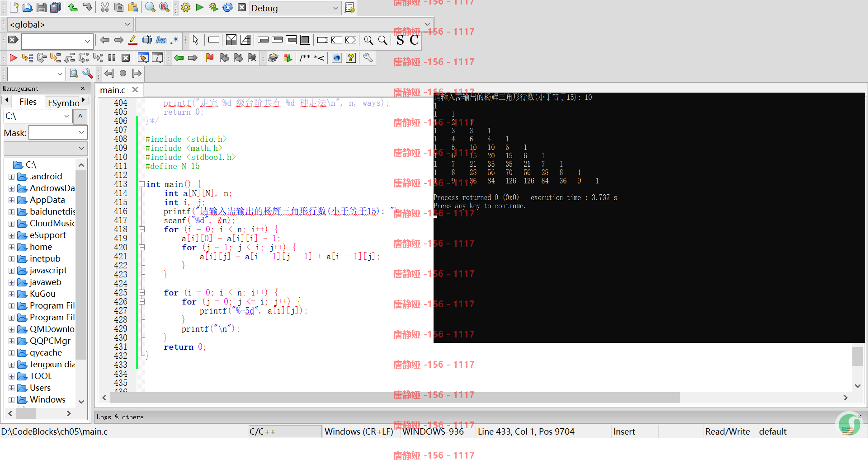Switch to the Files tab
Viewport: 868px width, 473px height.
pos(28,102)
